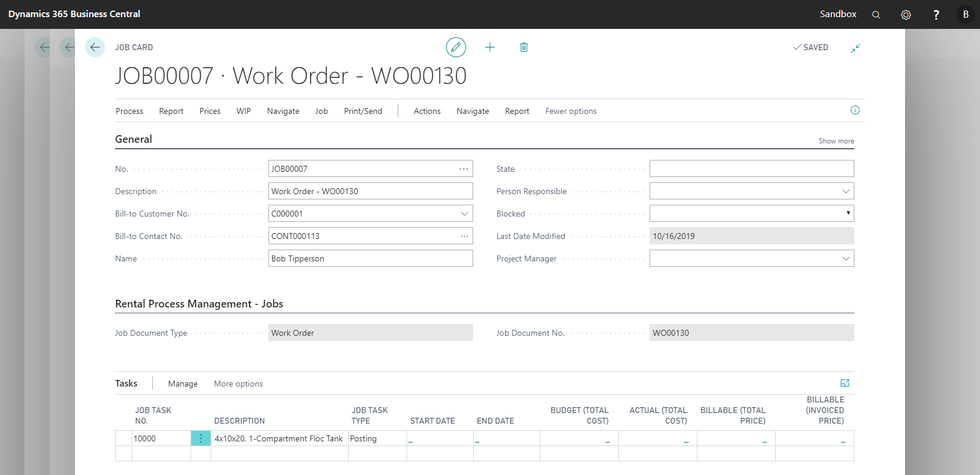Click Last Date Modified field 10/16/2019
The height and width of the screenshot is (475, 980).
click(x=752, y=236)
